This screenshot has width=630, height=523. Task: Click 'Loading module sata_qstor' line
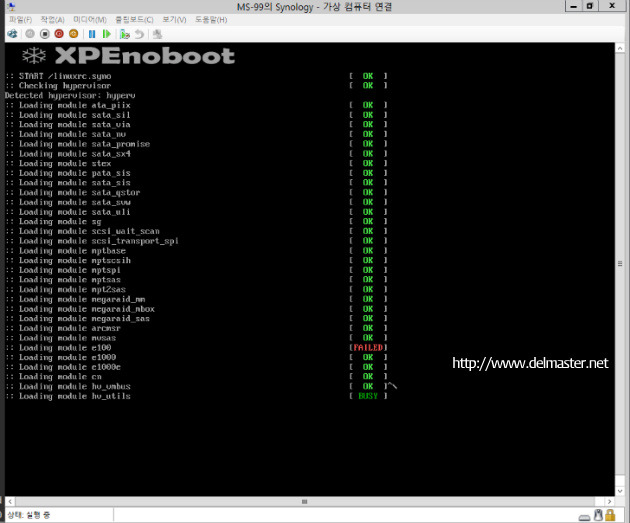click(x=73, y=192)
